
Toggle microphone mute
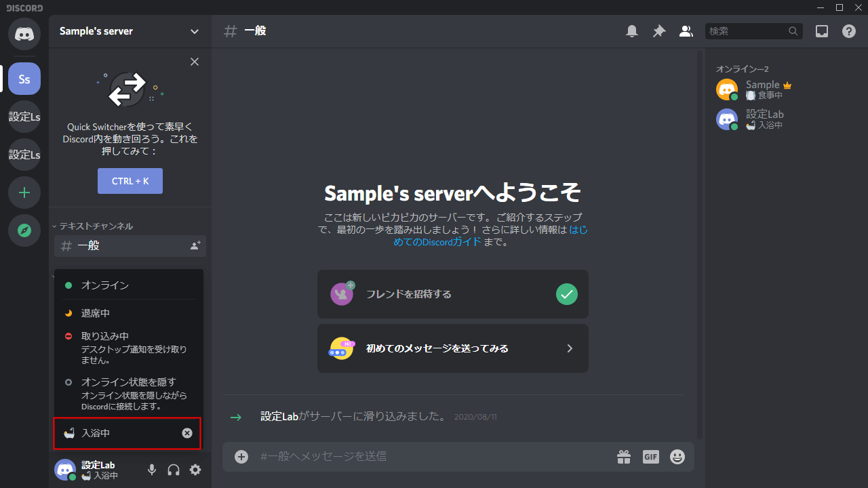[x=152, y=470]
